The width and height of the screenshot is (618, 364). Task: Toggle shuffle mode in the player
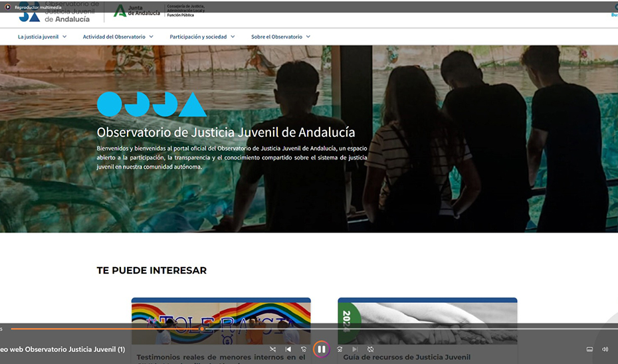tap(272, 349)
